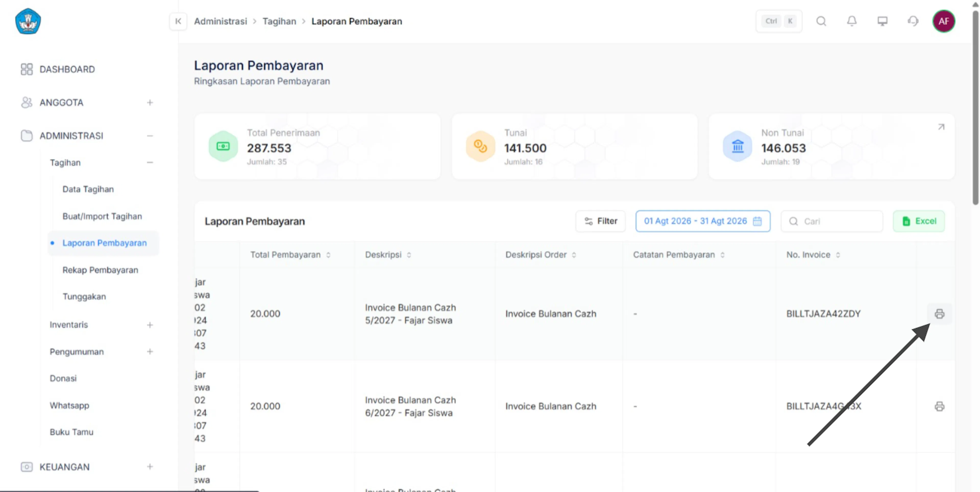Expand the Inventaris submenu plus
Viewport: 980px width, 492px height.
150,325
